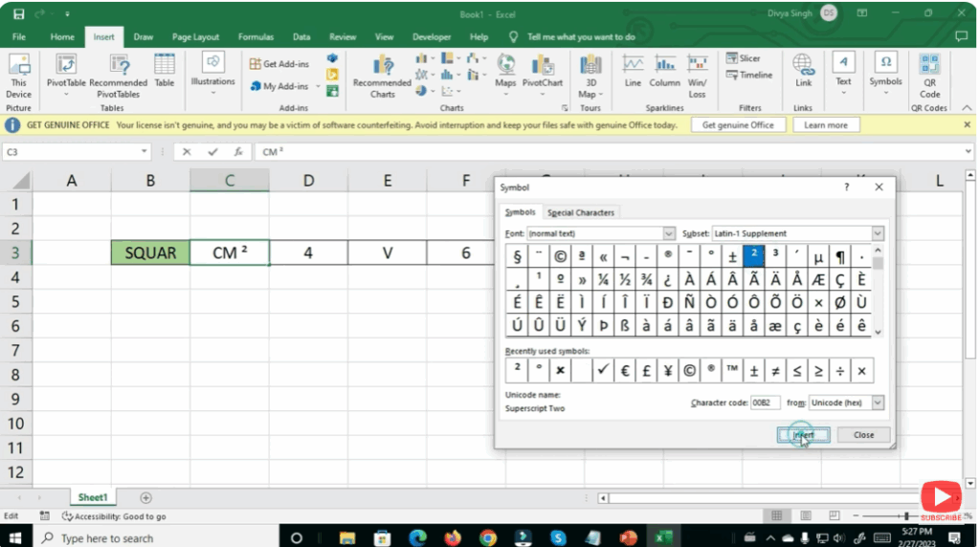The width and height of the screenshot is (980, 547).
Task: Select checkmark in recently used symbols
Action: pos(602,371)
